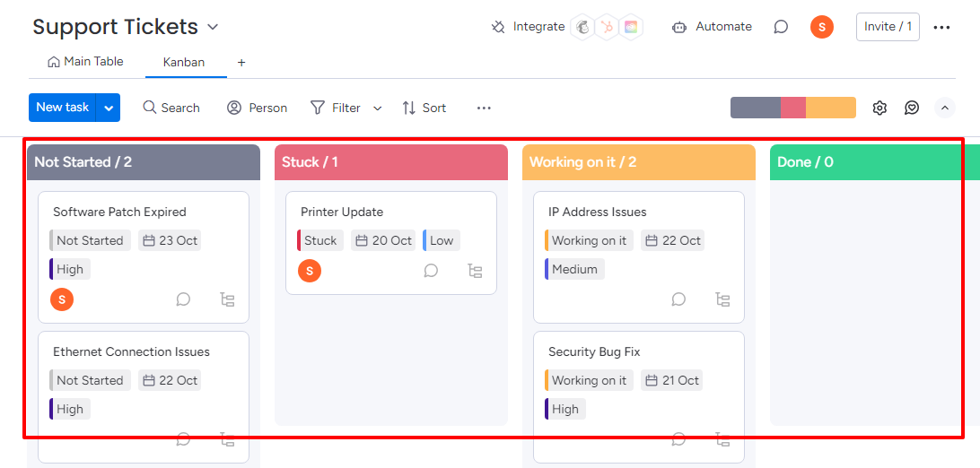Open the Ethernet Connection Issues card title
This screenshot has width=980, height=468.
[x=131, y=352]
